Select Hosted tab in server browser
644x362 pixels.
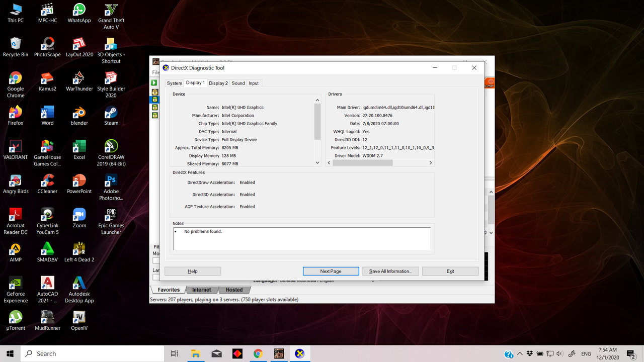pos(234,290)
